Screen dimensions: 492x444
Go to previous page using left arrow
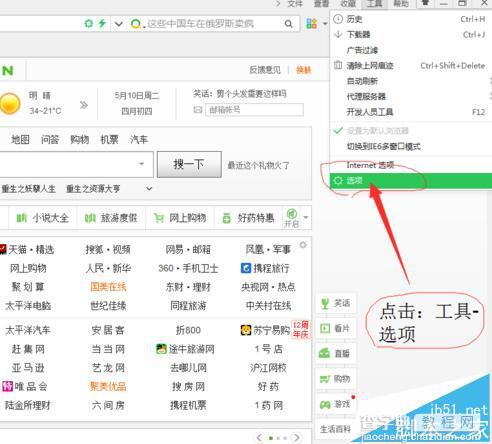coord(260,437)
